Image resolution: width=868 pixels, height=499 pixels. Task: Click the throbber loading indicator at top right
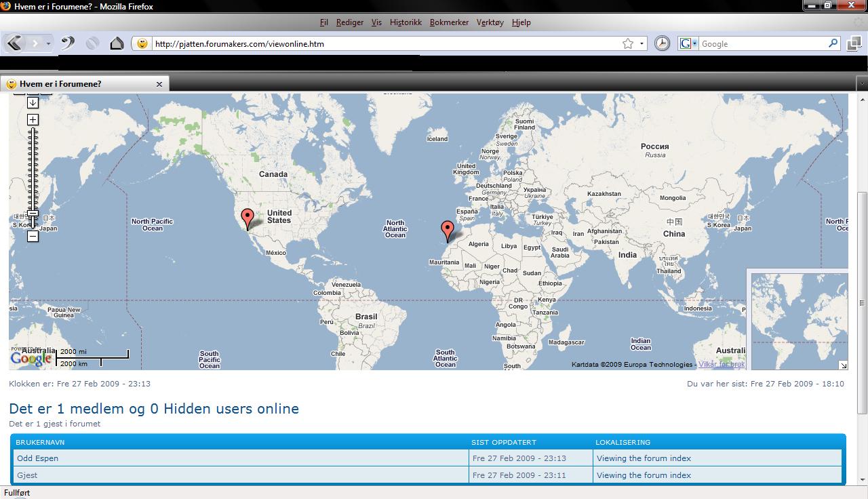[x=859, y=22]
